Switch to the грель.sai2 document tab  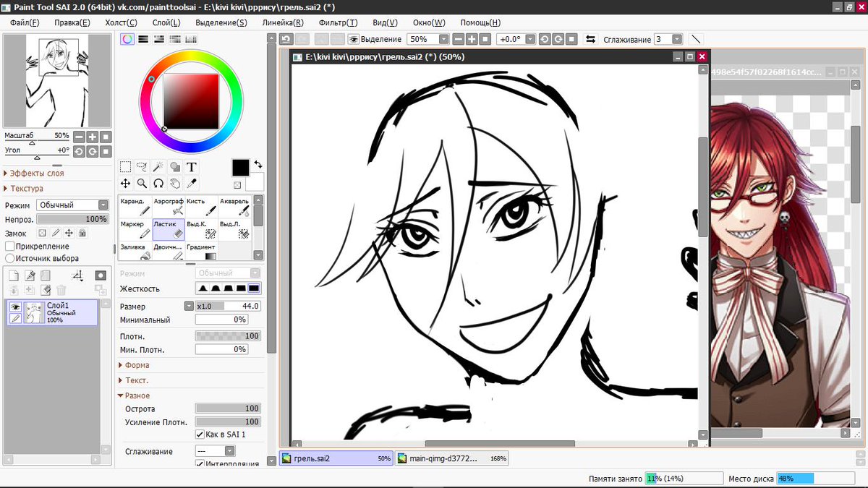[336, 458]
